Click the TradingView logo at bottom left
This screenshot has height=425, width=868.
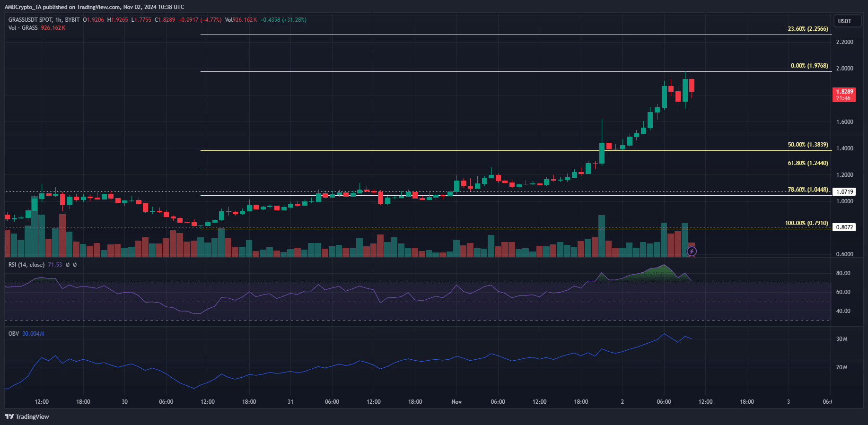(27, 416)
